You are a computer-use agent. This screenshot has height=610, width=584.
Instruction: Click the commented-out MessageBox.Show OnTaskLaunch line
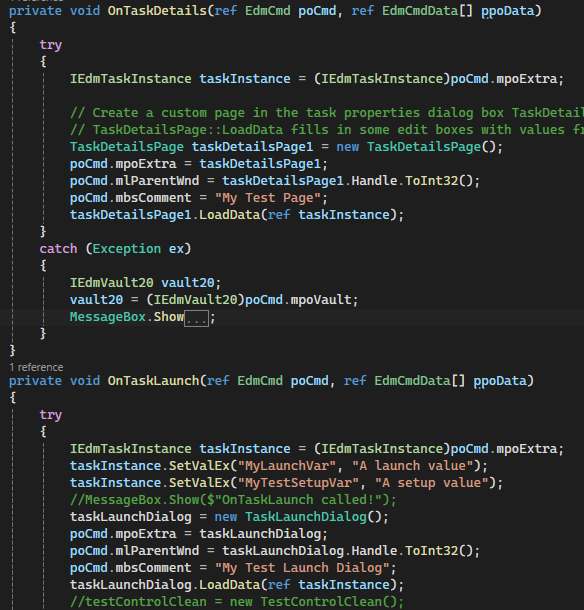coord(233,500)
